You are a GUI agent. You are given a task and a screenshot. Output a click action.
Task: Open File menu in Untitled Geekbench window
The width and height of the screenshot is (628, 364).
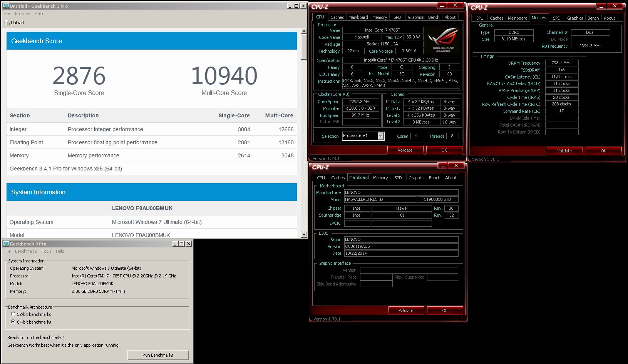tap(7, 13)
